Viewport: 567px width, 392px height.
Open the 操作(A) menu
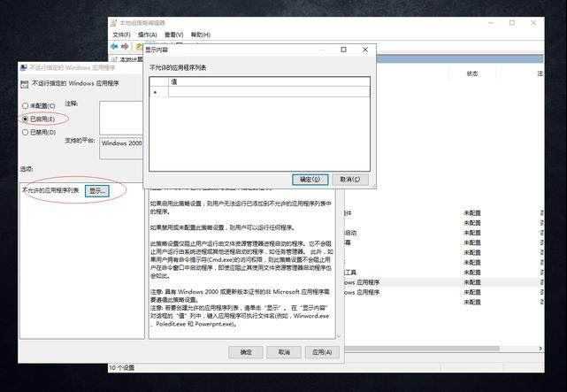[x=147, y=35]
